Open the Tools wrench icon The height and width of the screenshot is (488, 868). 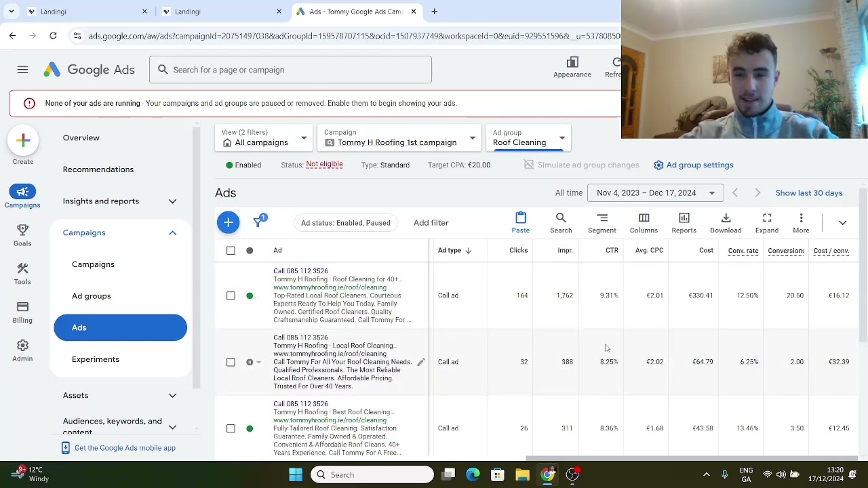click(x=22, y=269)
